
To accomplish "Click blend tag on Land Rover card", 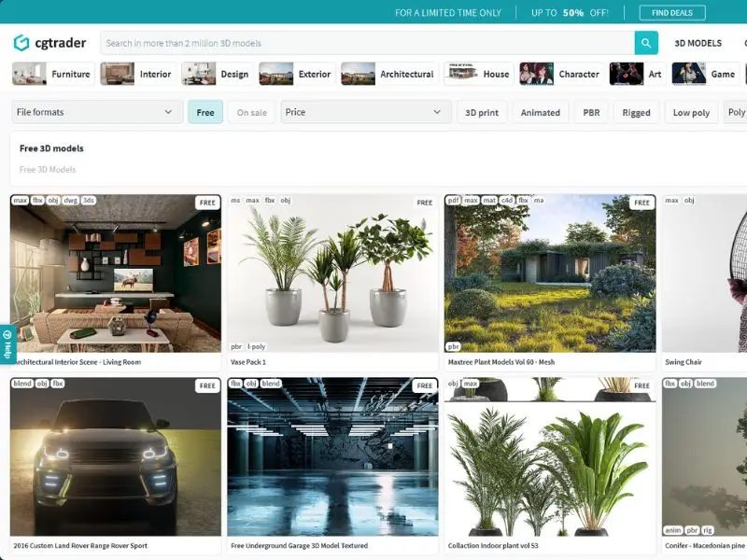I will 22,384.
